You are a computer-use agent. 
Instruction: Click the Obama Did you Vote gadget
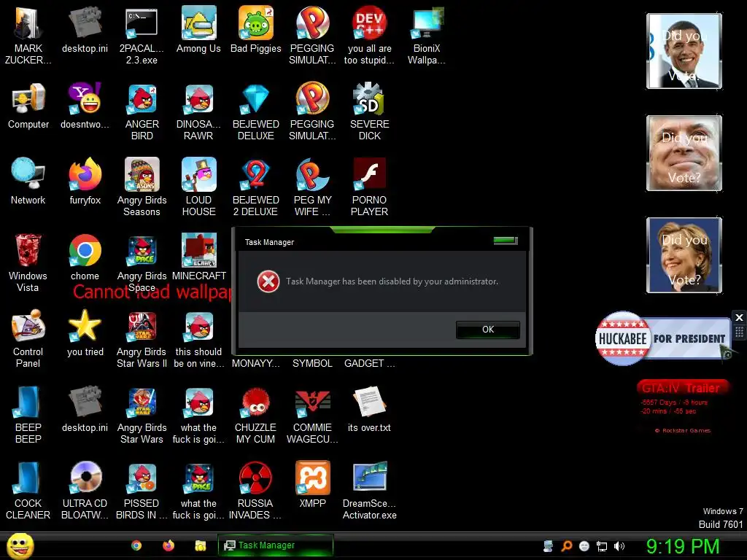[684, 51]
